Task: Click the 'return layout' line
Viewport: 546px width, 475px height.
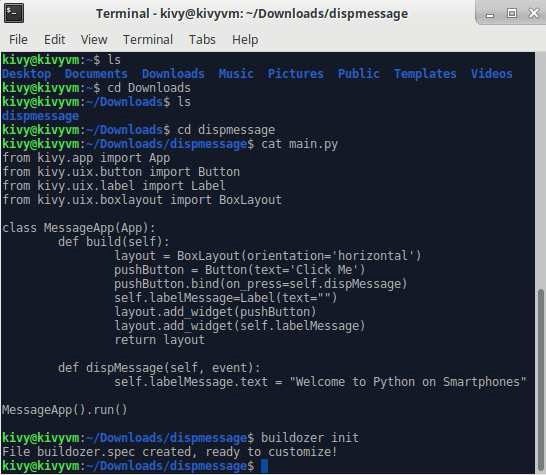Action: (x=159, y=340)
